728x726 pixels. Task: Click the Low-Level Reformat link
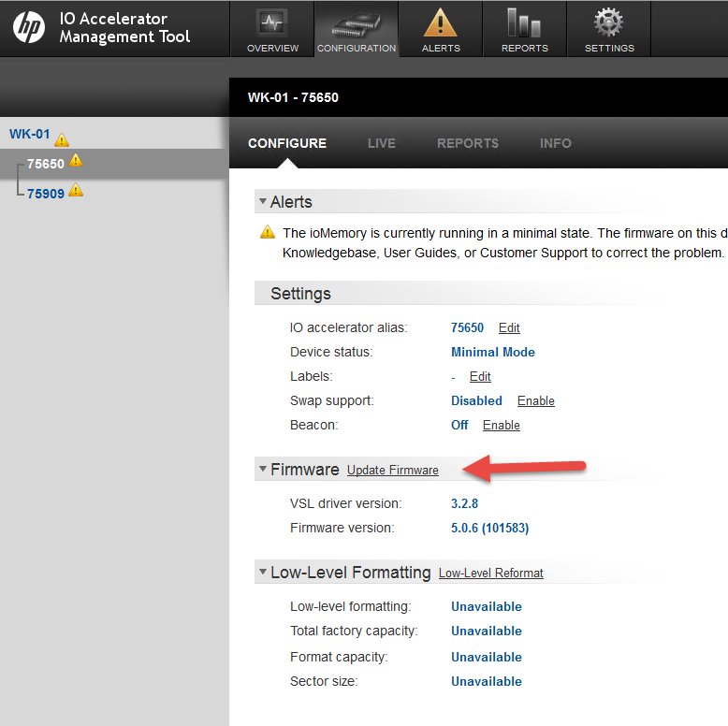click(490, 574)
